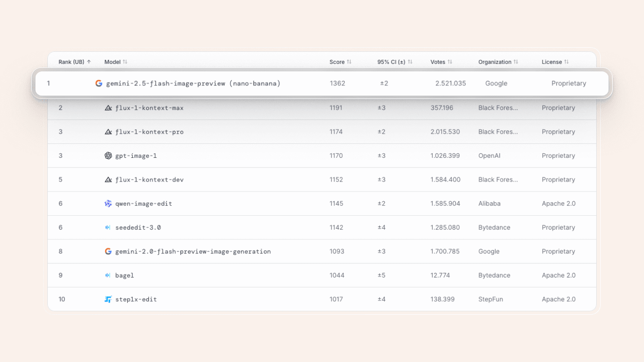Click the StepFun organization cell
Image resolution: width=644 pixels, height=362 pixels.
pyautogui.click(x=491, y=299)
